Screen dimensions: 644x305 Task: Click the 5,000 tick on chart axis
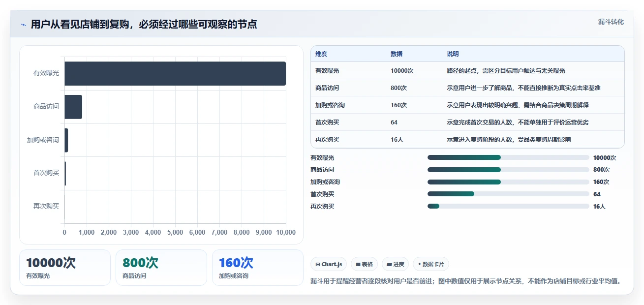point(175,233)
